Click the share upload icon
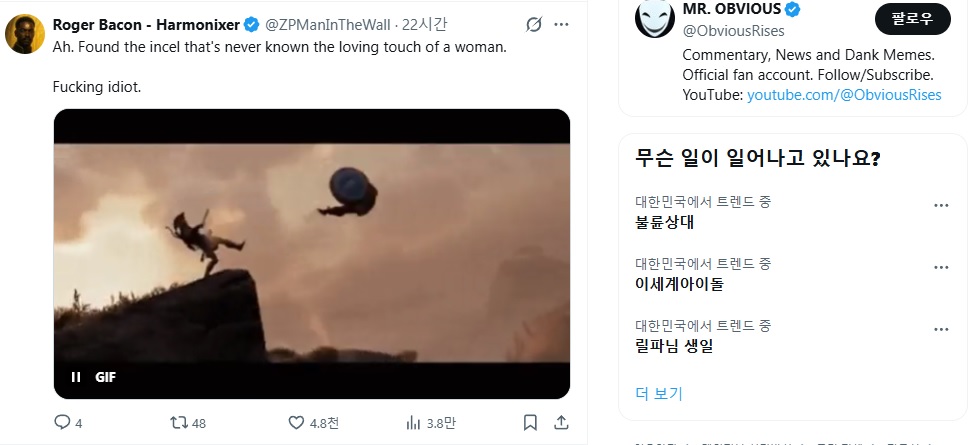The image size is (973, 445). coord(561,423)
